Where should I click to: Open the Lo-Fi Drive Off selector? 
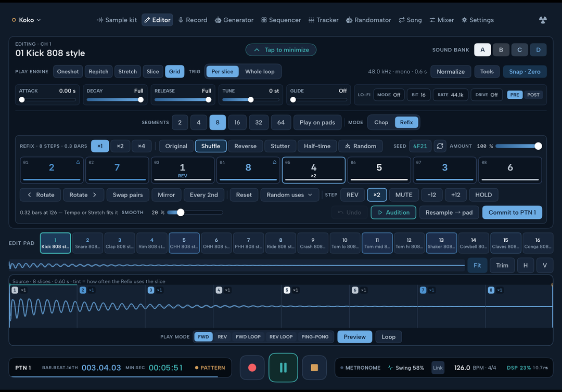[x=487, y=95]
